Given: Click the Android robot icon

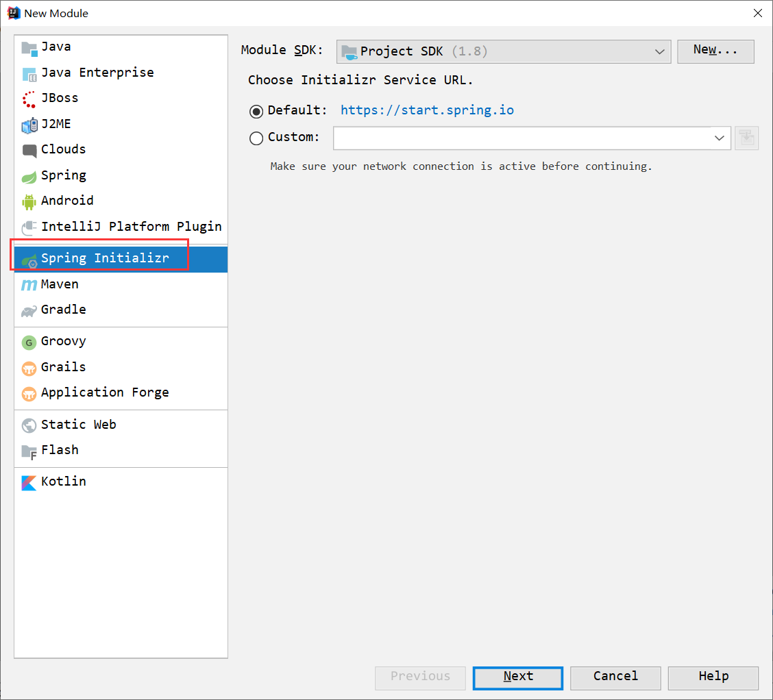Looking at the screenshot, I should pos(29,202).
